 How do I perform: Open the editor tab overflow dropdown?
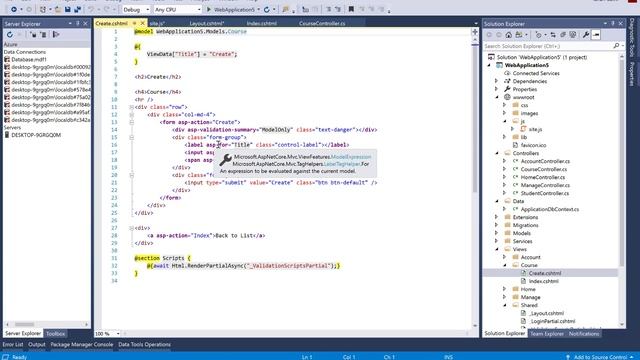coord(476,24)
